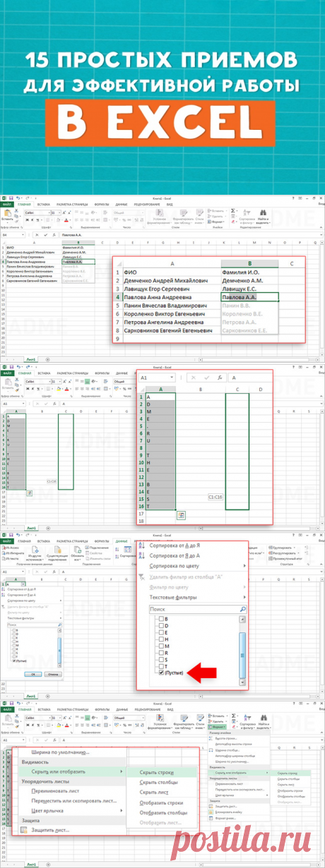Select cell Павлова А.А. in enlarged ФИО table
The image size is (325, 868).
coord(249,297)
